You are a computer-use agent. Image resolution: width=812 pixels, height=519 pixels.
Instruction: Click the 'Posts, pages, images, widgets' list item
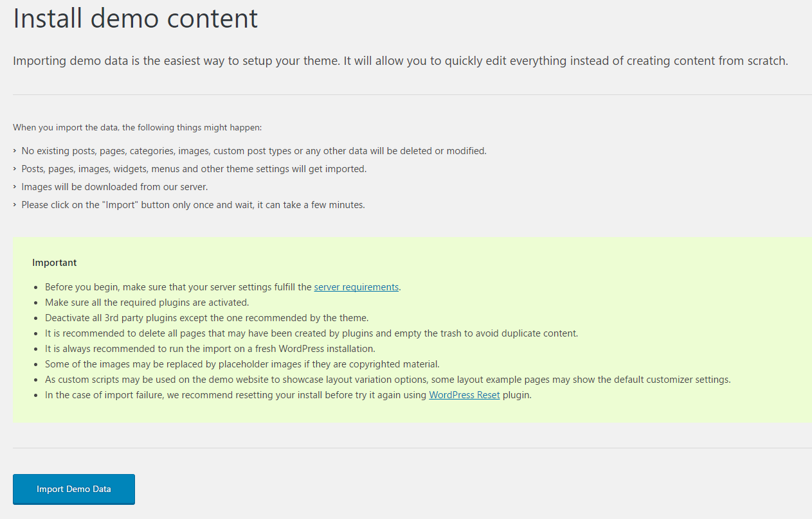[x=194, y=169]
